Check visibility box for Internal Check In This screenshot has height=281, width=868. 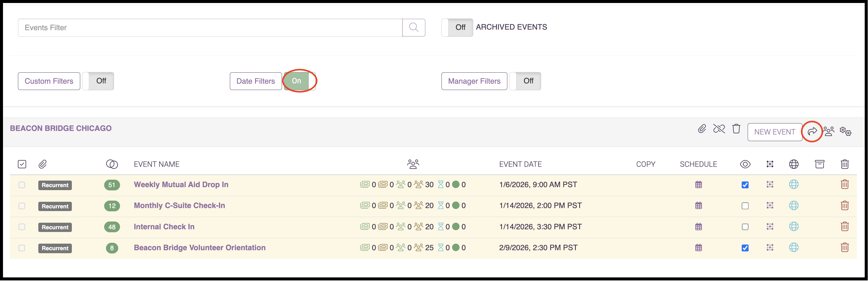(745, 227)
